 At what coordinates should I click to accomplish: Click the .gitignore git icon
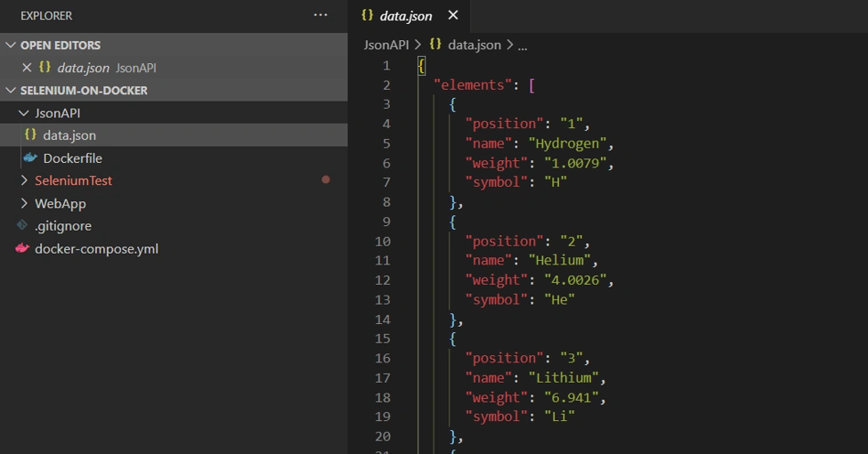point(22,225)
